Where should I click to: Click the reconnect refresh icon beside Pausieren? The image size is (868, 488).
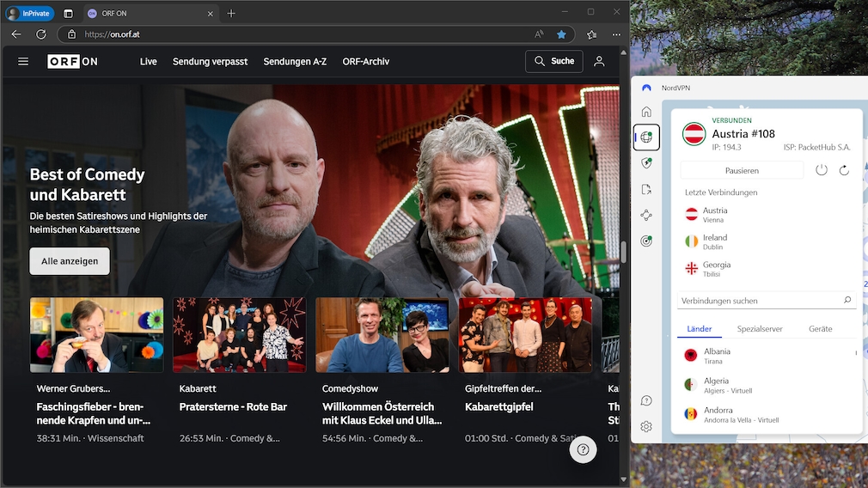coord(844,170)
